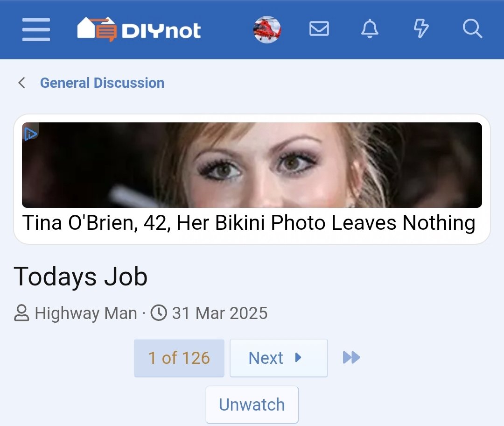Jump to last page with double arrow
504x426 pixels.
(350, 357)
